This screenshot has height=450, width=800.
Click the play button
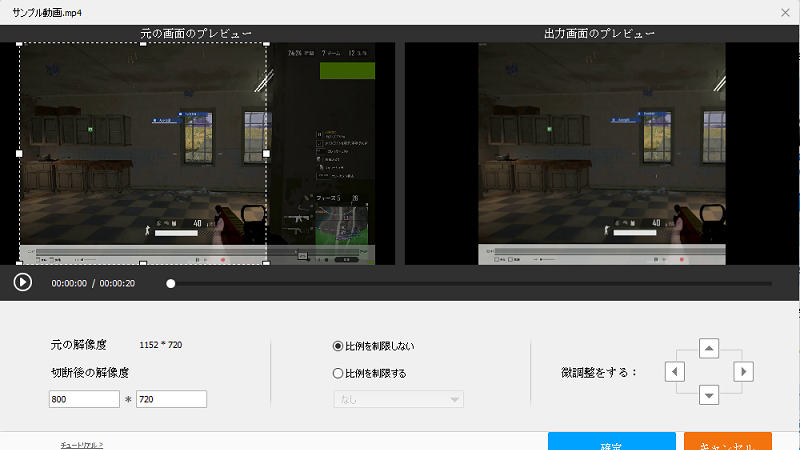tap(22, 282)
